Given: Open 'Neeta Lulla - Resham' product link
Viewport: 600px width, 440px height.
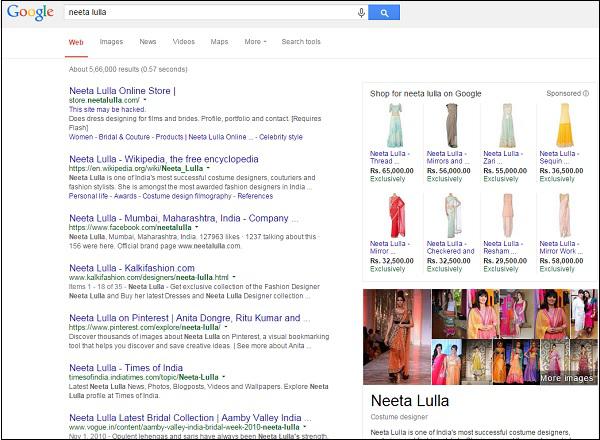Looking at the screenshot, I should (x=503, y=247).
